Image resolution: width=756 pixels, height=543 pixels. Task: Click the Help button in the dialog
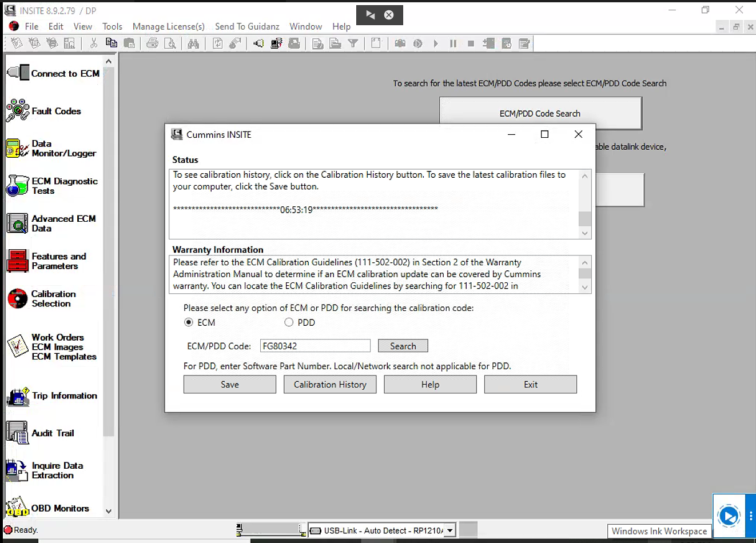pyautogui.click(x=430, y=384)
